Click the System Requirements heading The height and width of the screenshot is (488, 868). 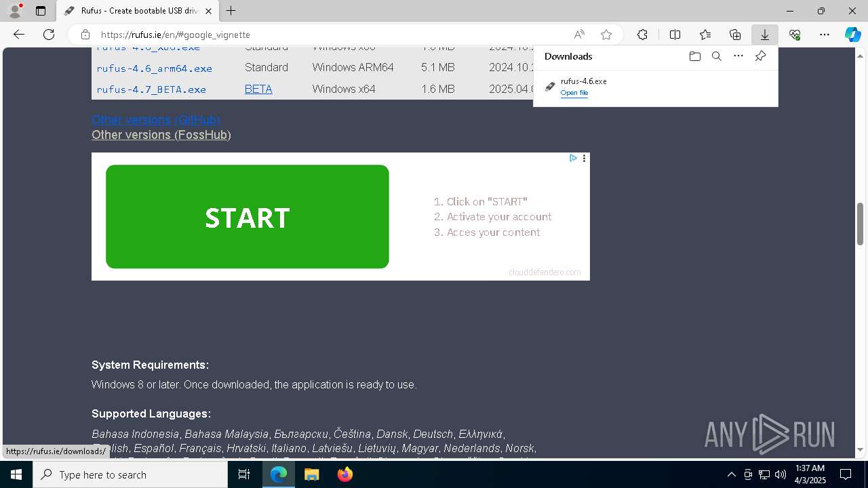point(150,365)
